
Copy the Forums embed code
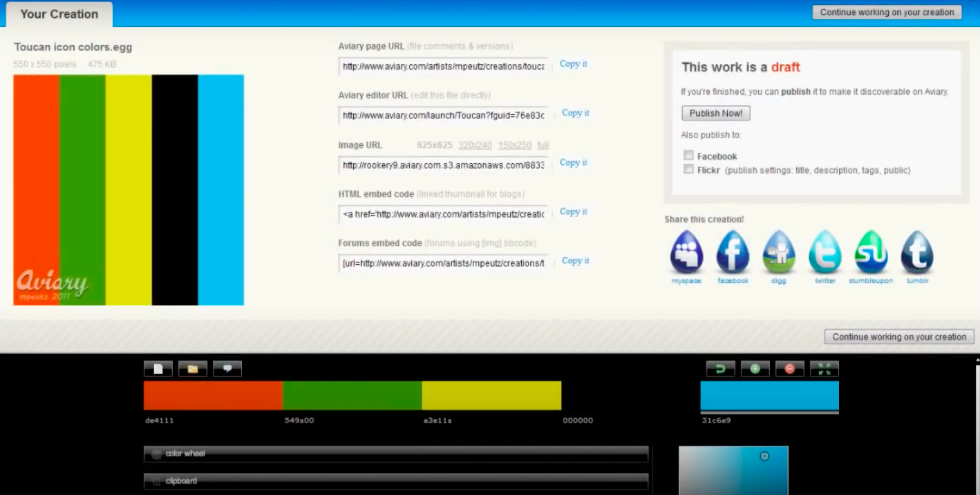pos(576,261)
